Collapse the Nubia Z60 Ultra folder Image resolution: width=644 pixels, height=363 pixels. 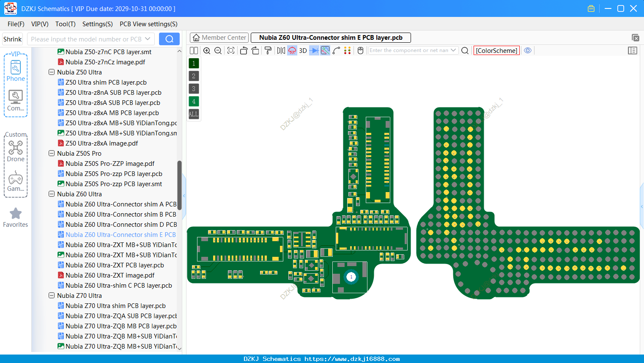(52, 194)
